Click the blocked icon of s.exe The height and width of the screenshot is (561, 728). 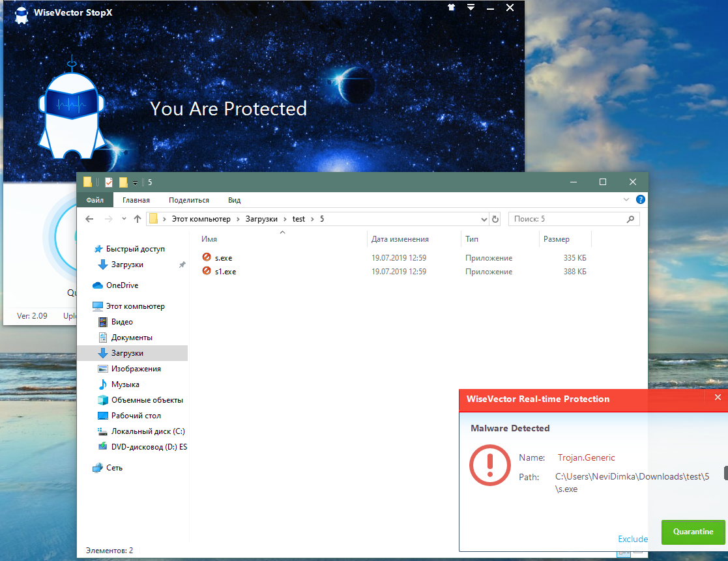pos(207,257)
